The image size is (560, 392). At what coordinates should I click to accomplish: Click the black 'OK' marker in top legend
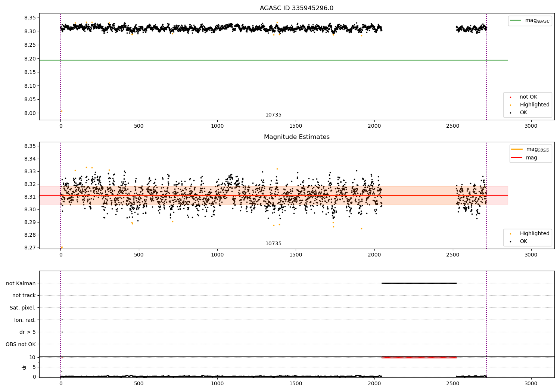510,113
